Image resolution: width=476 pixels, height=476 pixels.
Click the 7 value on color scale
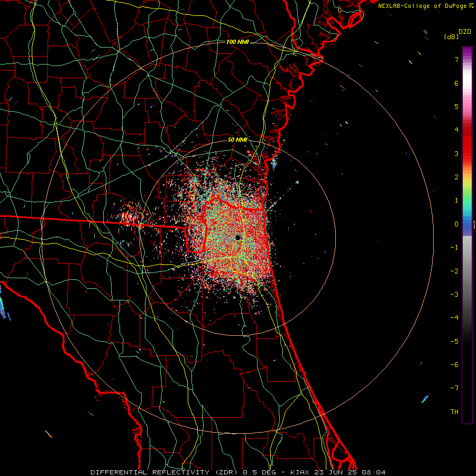tap(456, 59)
